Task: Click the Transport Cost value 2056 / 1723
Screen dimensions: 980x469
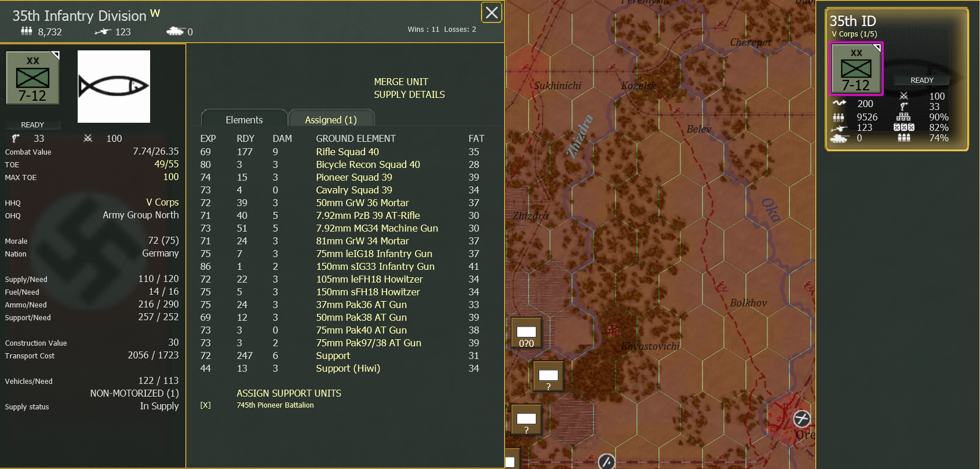Action: 153,355
